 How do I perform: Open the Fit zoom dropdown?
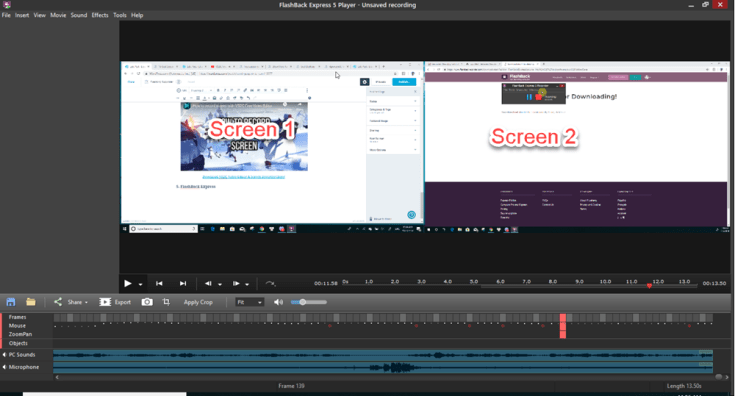pyautogui.click(x=249, y=302)
